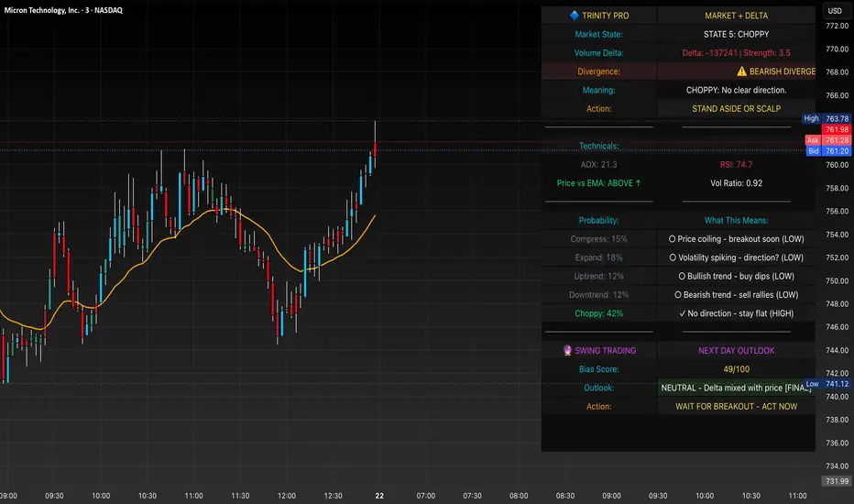This screenshot has height=504, width=854.
Task: Click the Divergence: label
Action: [x=598, y=71]
